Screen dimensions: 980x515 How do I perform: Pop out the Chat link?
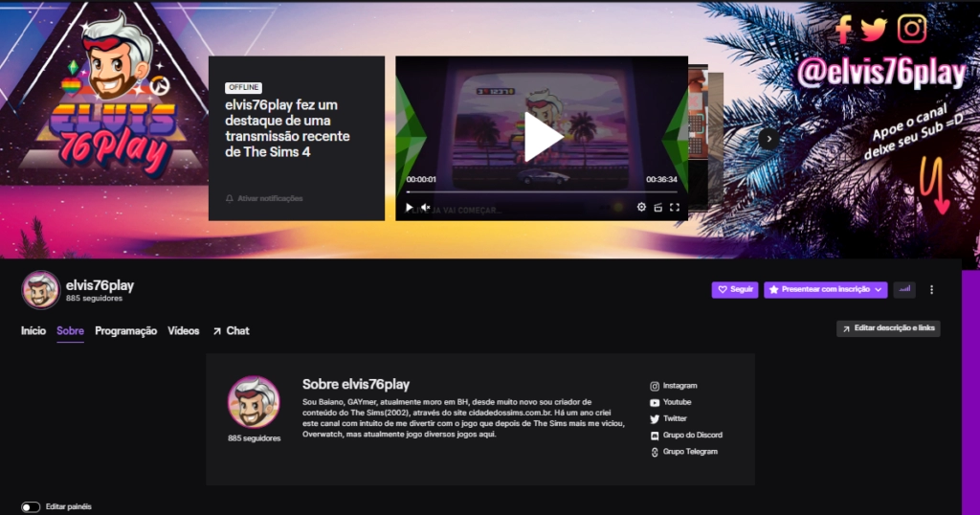point(231,330)
